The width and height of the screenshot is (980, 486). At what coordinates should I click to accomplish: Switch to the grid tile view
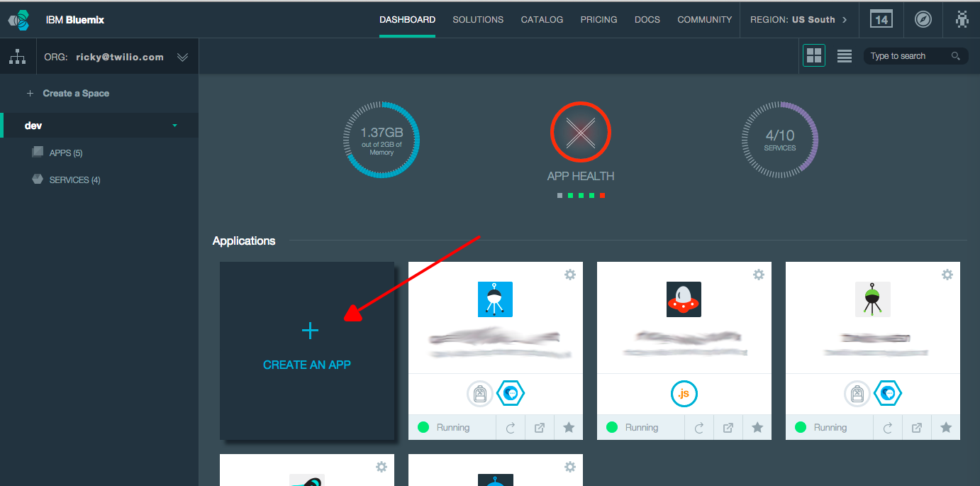click(x=814, y=56)
